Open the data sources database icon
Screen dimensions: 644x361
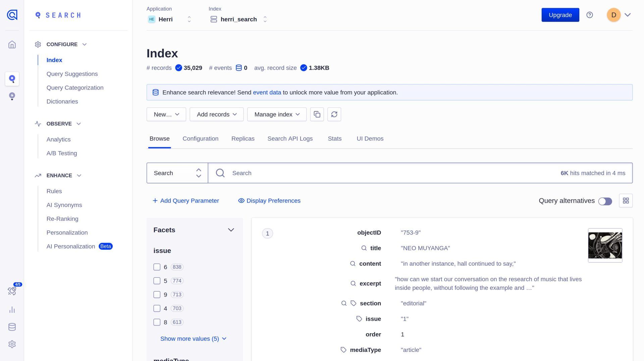click(12, 327)
